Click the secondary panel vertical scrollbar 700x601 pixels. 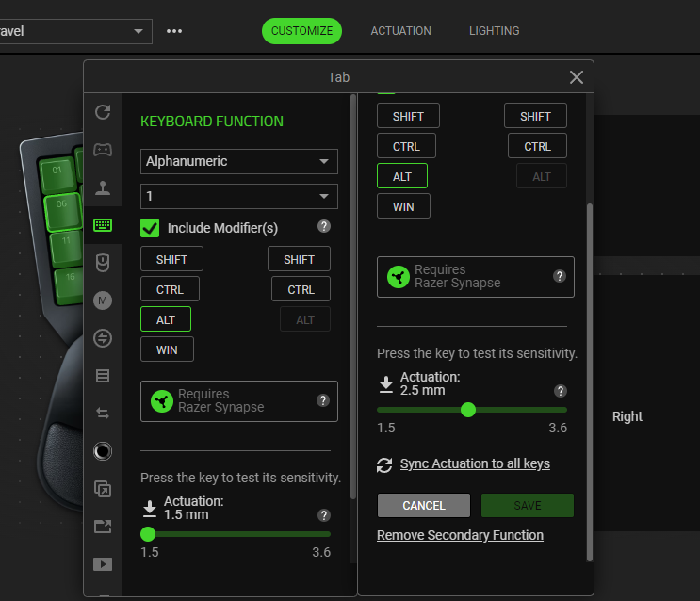[x=589, y=382]
